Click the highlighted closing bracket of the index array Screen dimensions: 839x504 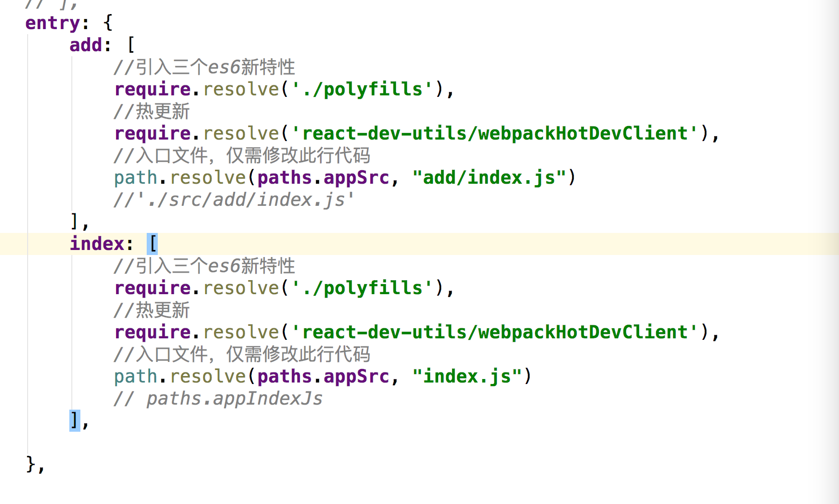(x=74, y=421)
